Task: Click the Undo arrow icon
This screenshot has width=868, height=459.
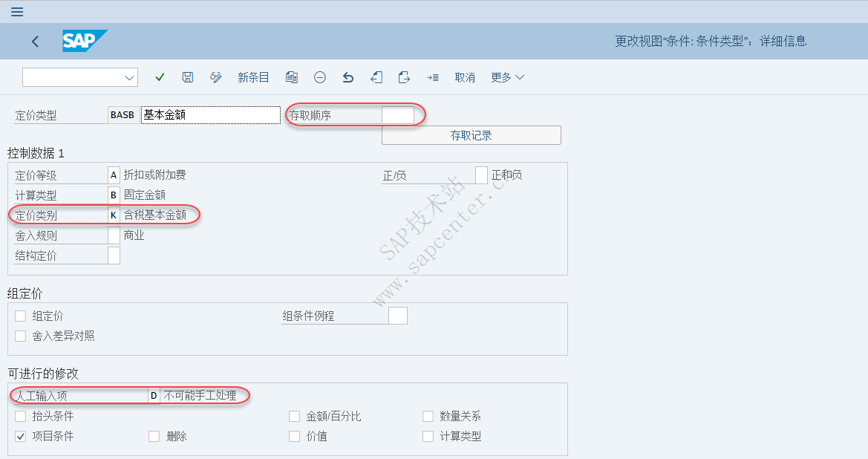Action: click(x=347, y=76)
